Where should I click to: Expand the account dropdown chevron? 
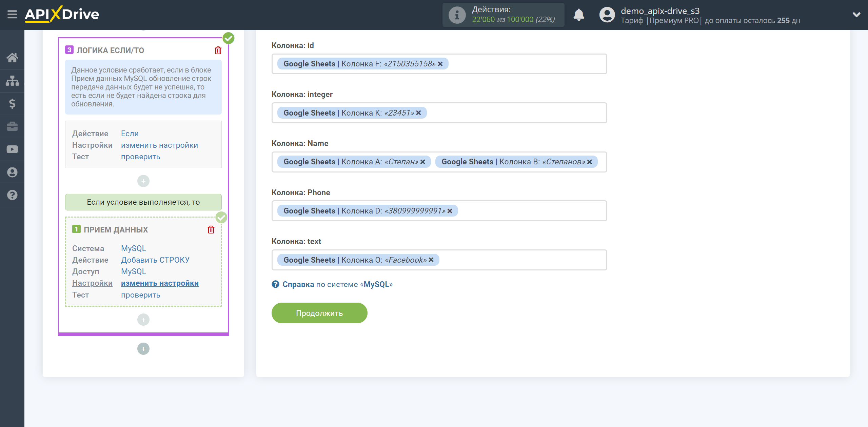(856, 15)
